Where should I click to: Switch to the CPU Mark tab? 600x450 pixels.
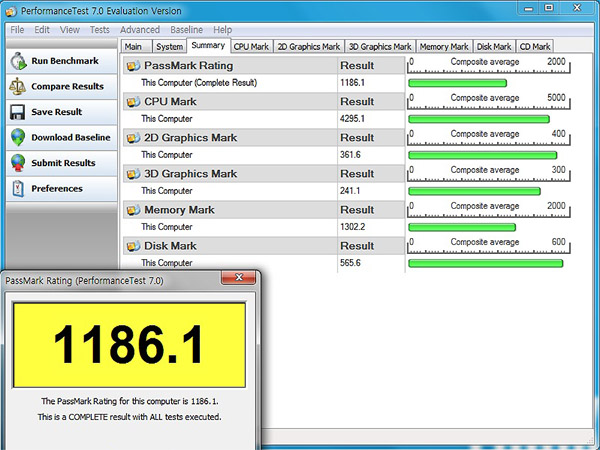point(251,46)
